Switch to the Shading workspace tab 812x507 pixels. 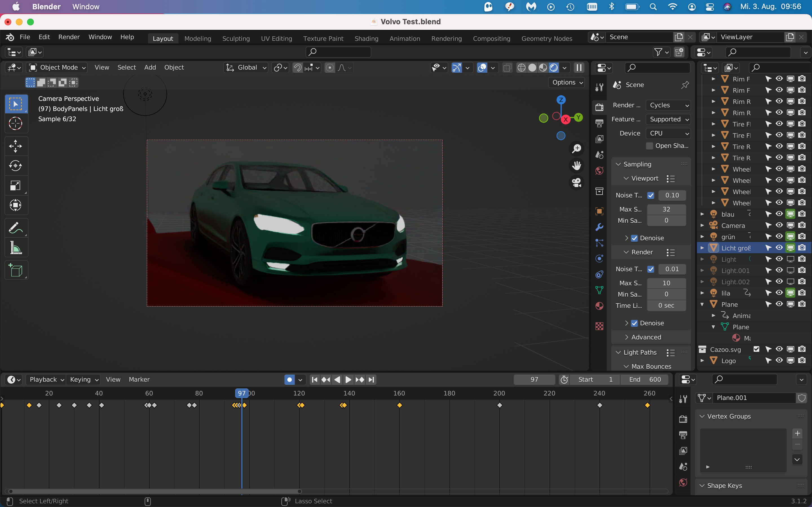coord(366,39)
